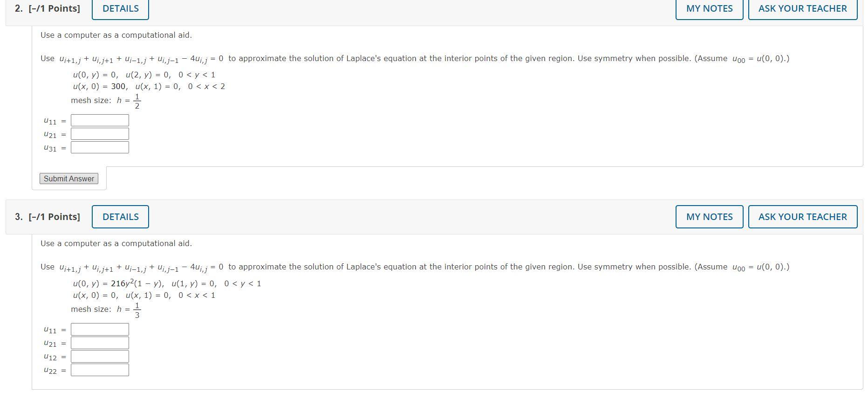Select the u21 input box in question 3

point(99,343)
